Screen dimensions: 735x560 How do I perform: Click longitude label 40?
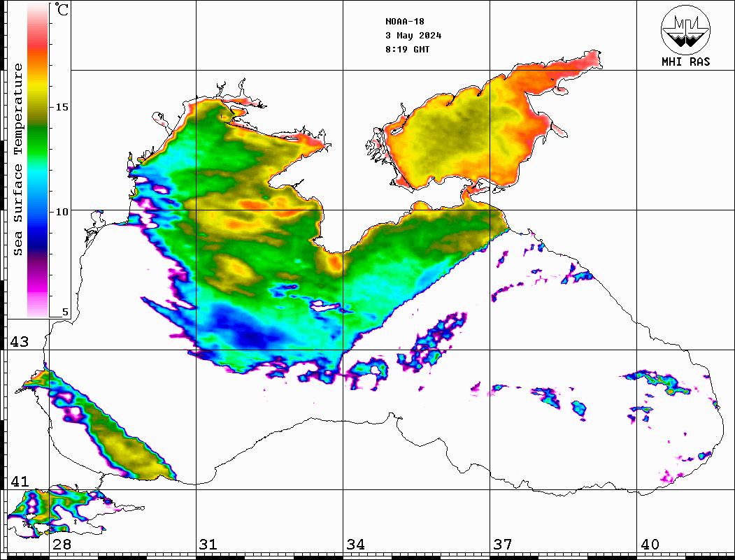point(650,545)
